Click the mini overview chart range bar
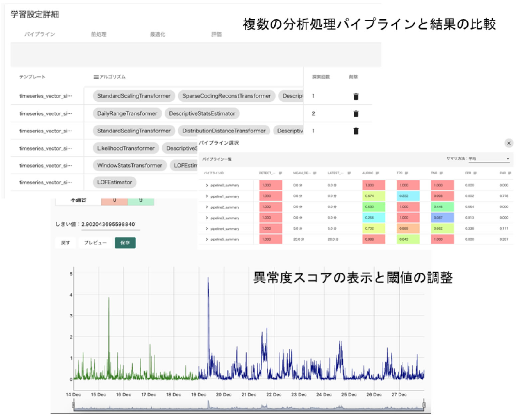 (x=248, y=406)
